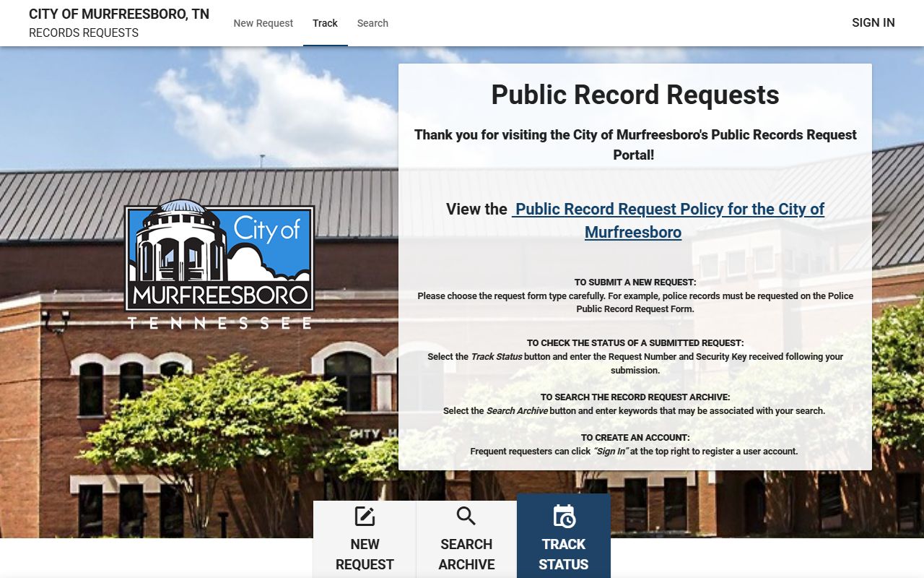Screen dimensions: 924x578
Task: Click 'TO SEARCH THE RECORD REQUEST ARCHIVE:' text
Action: pos(635,397)
